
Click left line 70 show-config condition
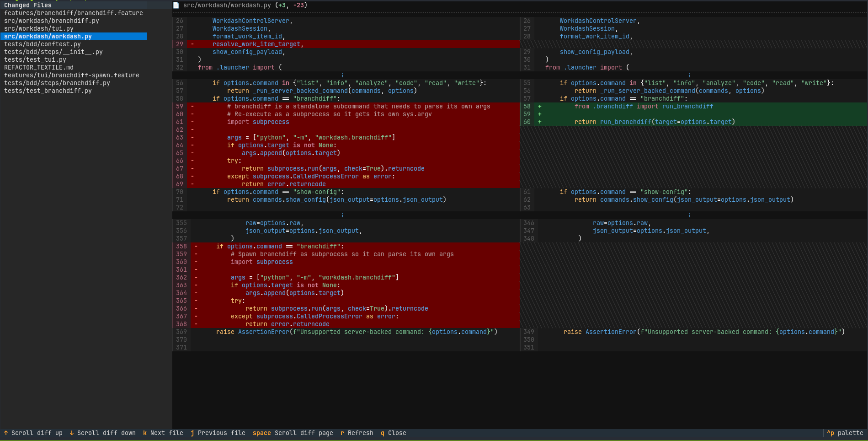346,192
